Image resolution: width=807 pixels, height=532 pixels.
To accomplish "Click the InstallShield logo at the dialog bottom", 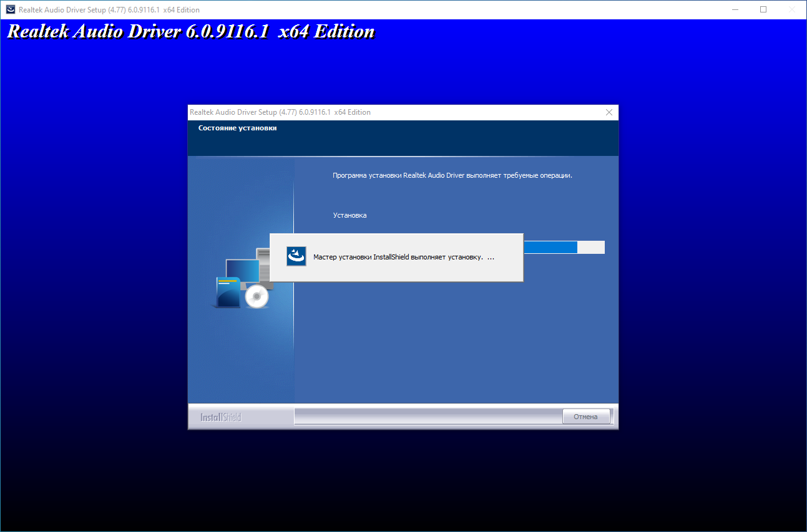I will point(220,417).
